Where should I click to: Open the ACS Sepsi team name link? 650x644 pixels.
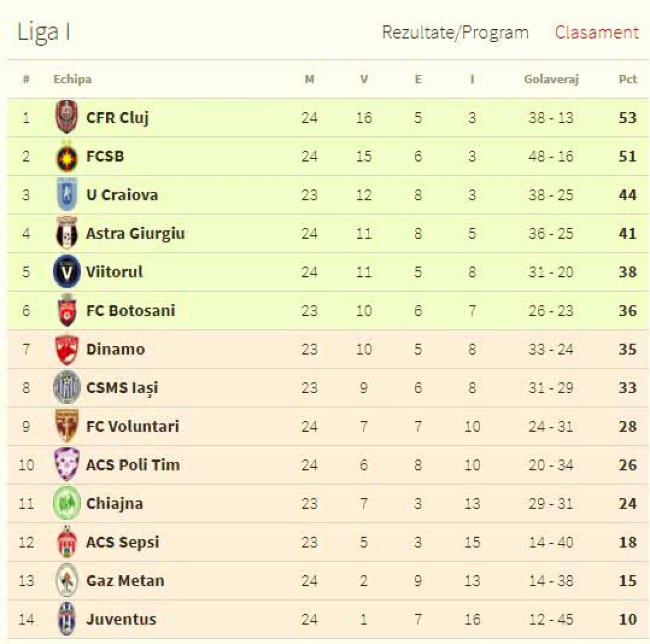click(122, 542)
